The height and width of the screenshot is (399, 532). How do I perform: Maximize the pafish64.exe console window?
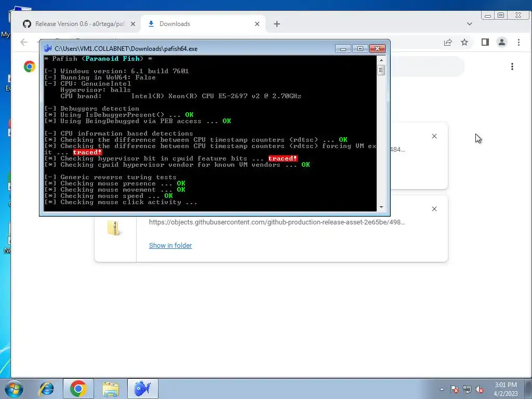[x=361, y=48]
